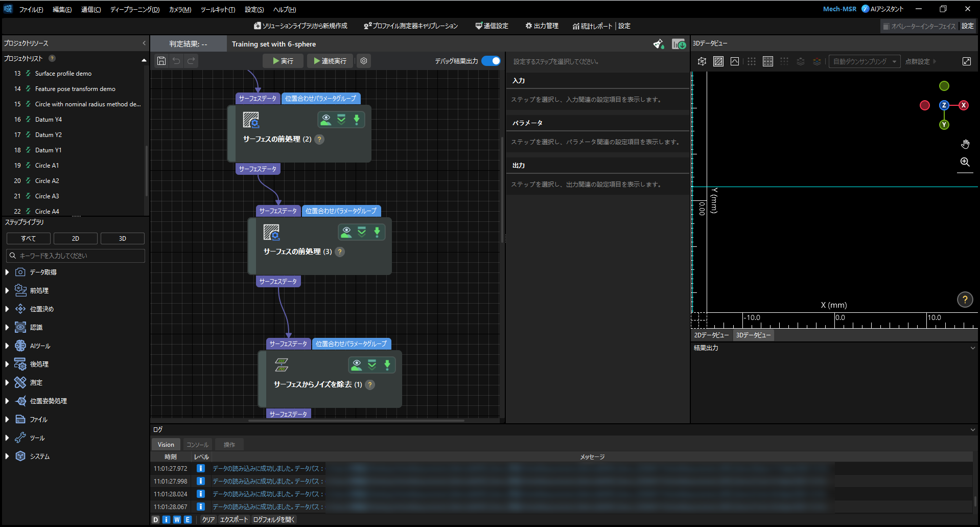980x527 pixels.
Task: Activate the pan hand tool in viewer
Action: pos(965,144)
